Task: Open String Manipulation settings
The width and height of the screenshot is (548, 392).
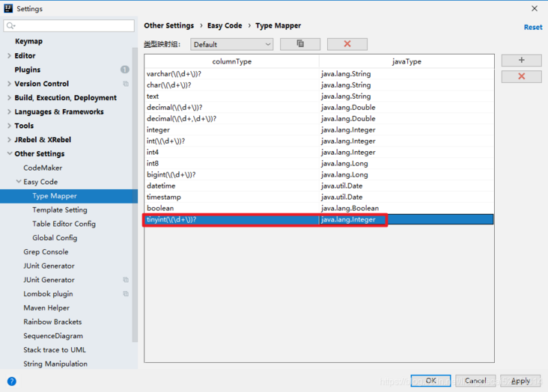Action: (55, 364)
